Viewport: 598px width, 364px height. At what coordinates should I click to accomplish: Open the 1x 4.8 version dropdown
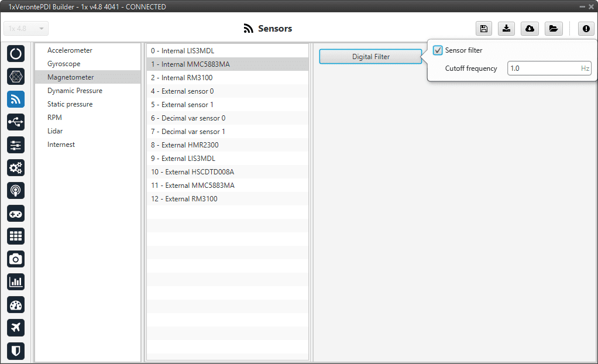26,29
